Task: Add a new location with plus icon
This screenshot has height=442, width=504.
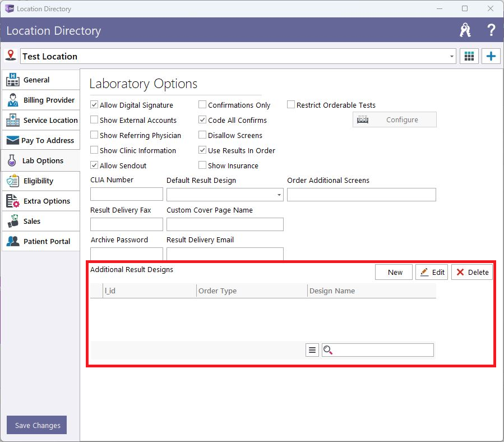Action: point(491,56)
